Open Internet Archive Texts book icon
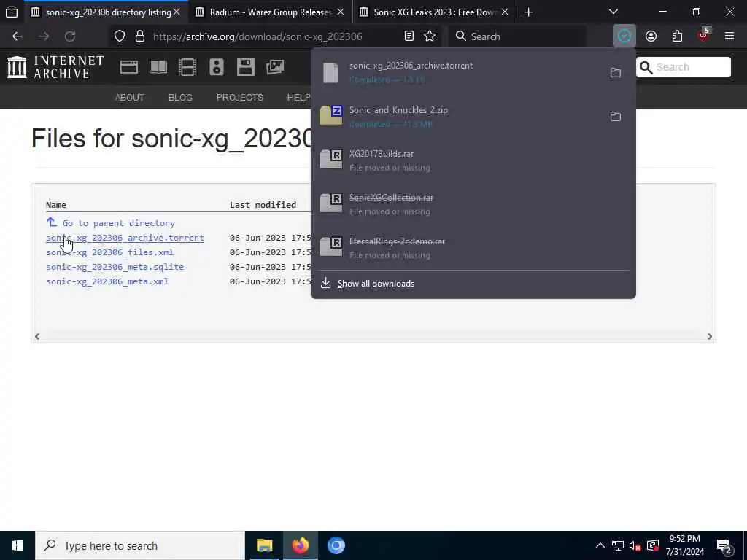Image resolution: width=747 pixels, height=560 pixels. pyautogui.click(x=158, y=67)
